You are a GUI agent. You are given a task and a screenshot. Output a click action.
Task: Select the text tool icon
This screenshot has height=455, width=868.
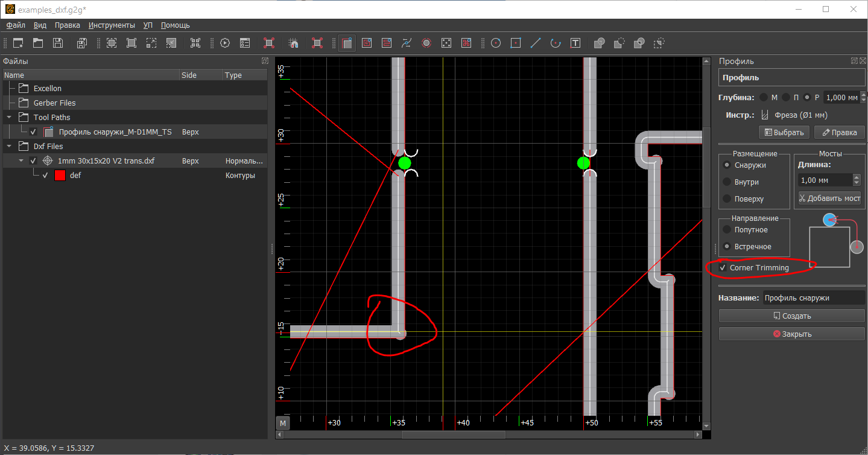(x=575, y=43)
